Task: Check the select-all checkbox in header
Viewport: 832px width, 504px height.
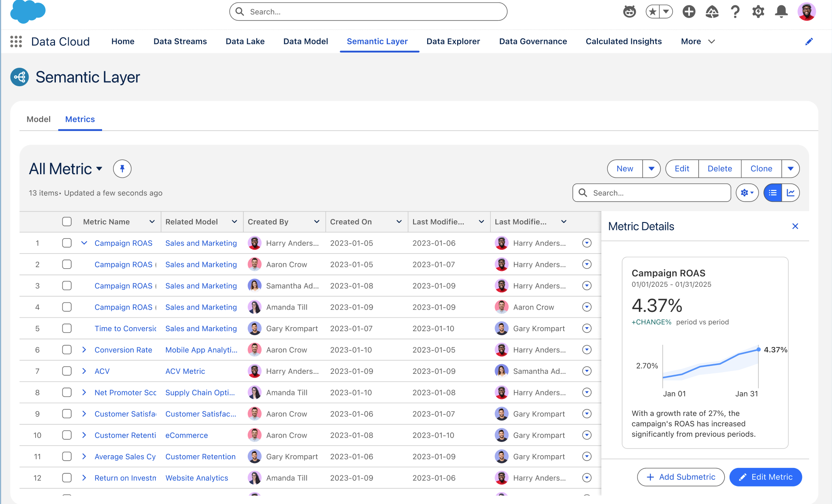Action: click(x=67, y=222)
